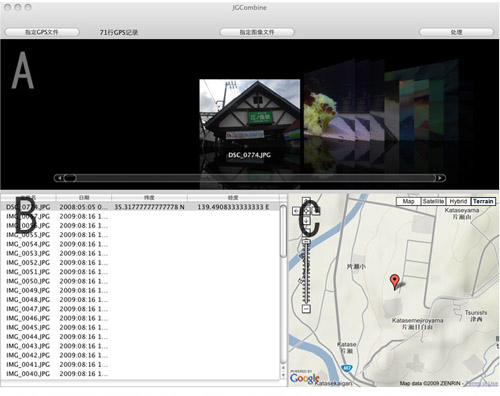Click the 指定图像文件 button
The width and height of the screenshot is (500, 396).
(257, 32)
